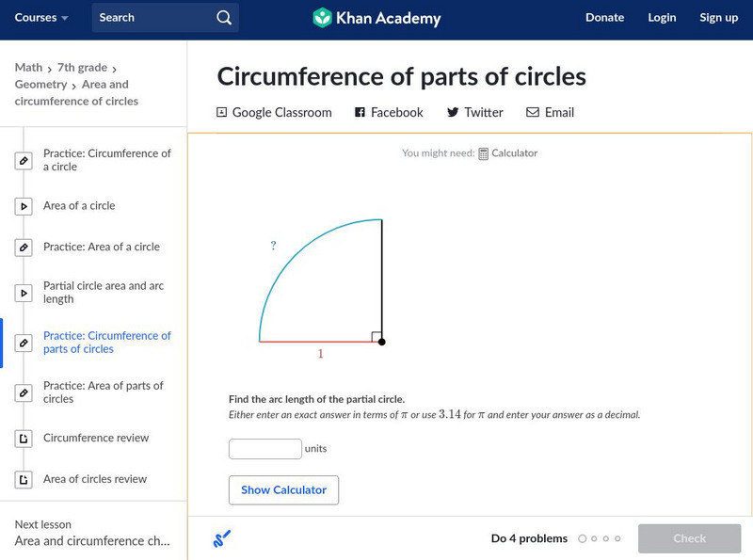The height and width of the screenshot is (560, 753).
Task: Open the Math breadcrumb link
Action: point(28,68)
